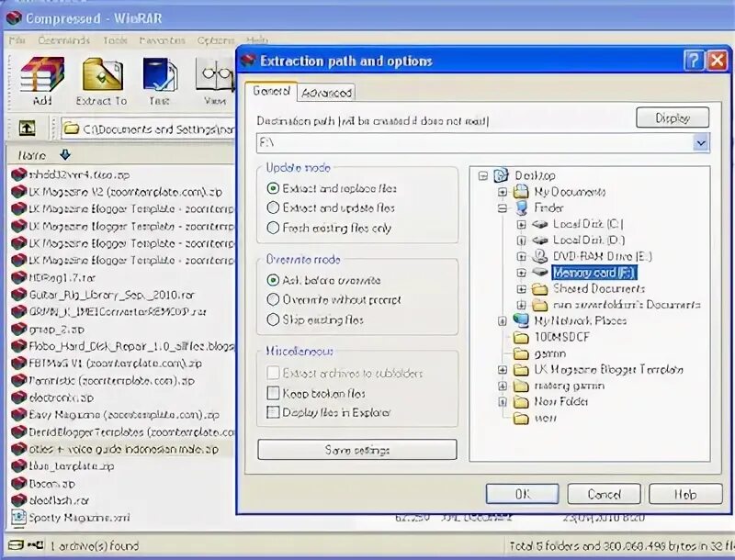Select Memory card (F:) in tree
This screenshot has height=560, width=735.
pos(594,273)
